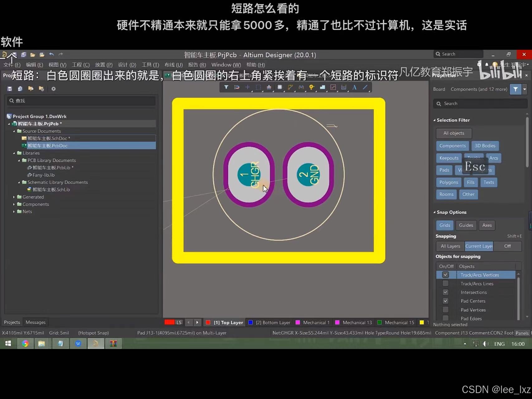The width and height of the screenshot is (532, 399).
Task: Click the Undo arrow in title bar
Action: 51,55
